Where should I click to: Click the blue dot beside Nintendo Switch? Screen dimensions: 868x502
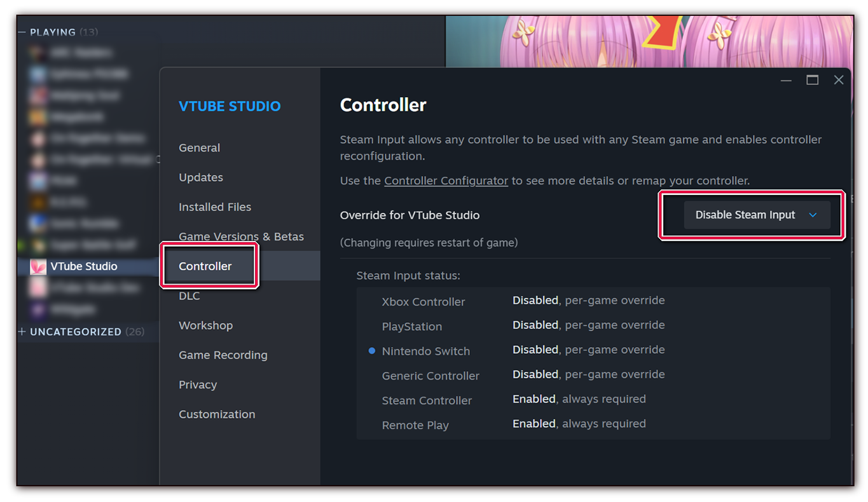click(x=371, y=351)
